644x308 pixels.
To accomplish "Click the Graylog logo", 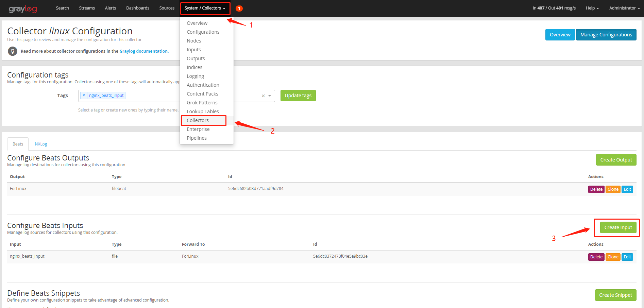I will 22,8.
